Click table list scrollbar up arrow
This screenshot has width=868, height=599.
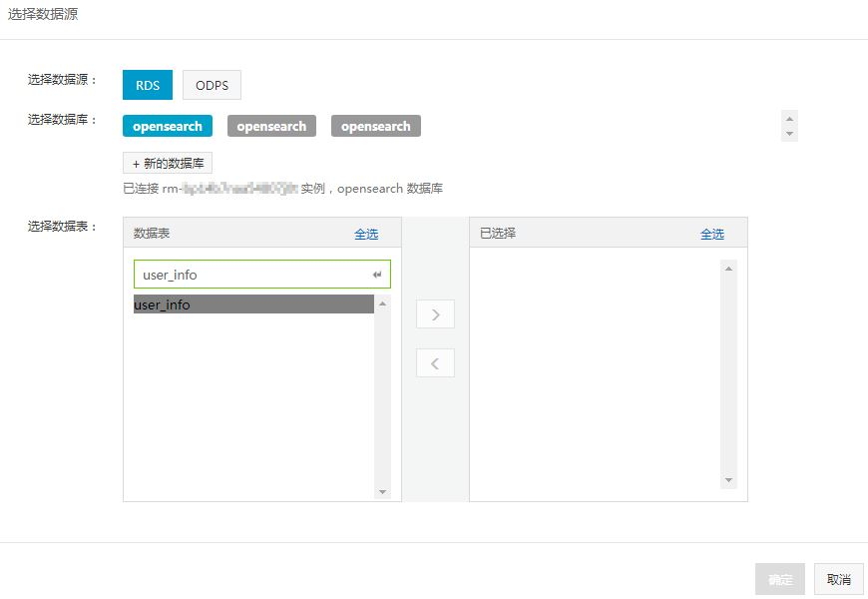(x=382, y=303)
